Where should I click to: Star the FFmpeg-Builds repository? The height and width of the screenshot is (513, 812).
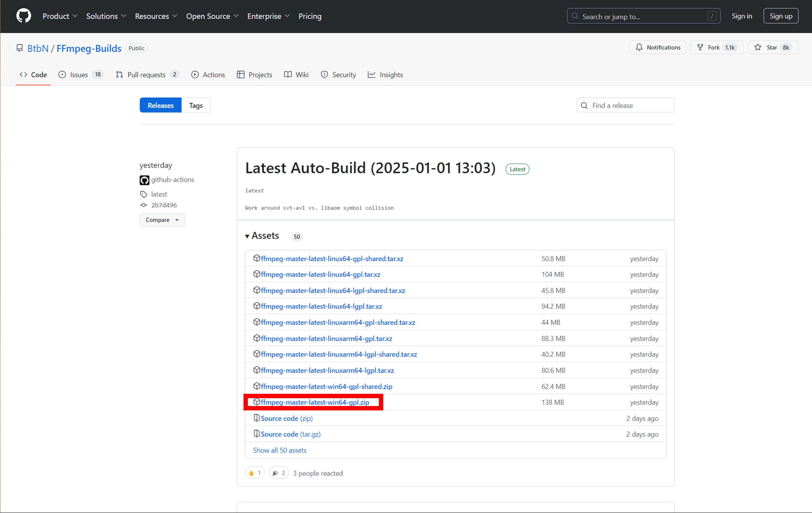773,47
